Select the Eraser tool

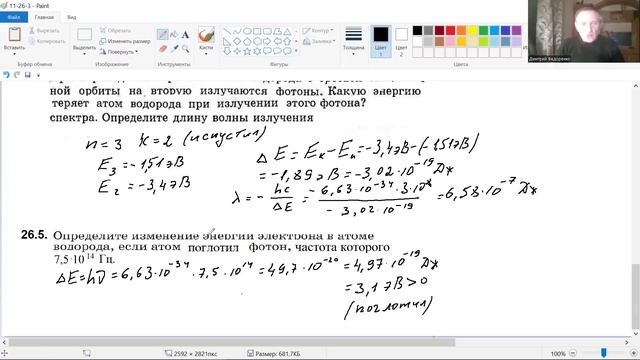162,49
